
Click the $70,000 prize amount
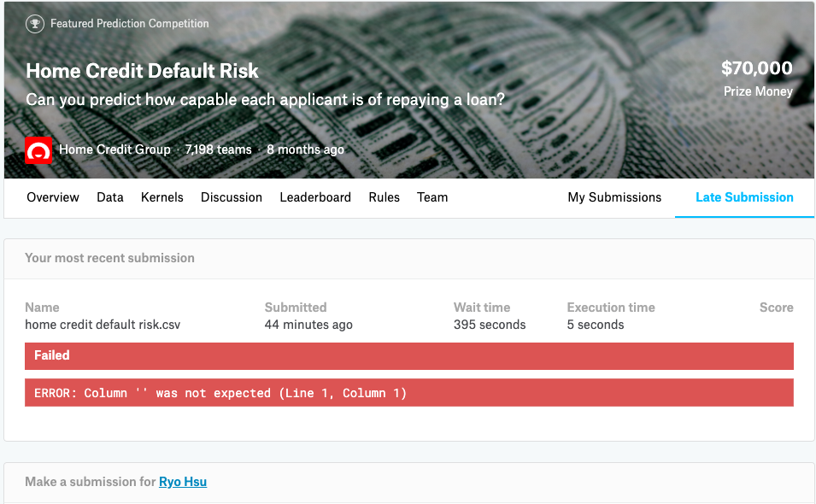point(757,68)
